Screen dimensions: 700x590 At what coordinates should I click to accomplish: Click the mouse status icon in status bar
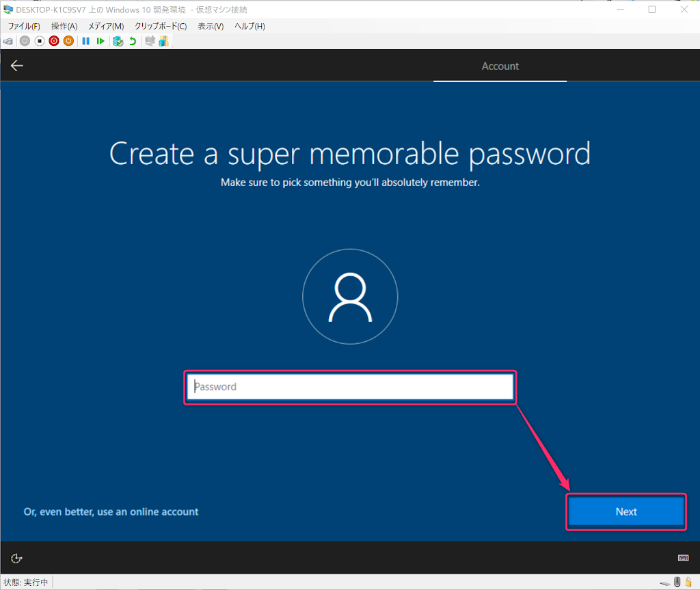677,582
